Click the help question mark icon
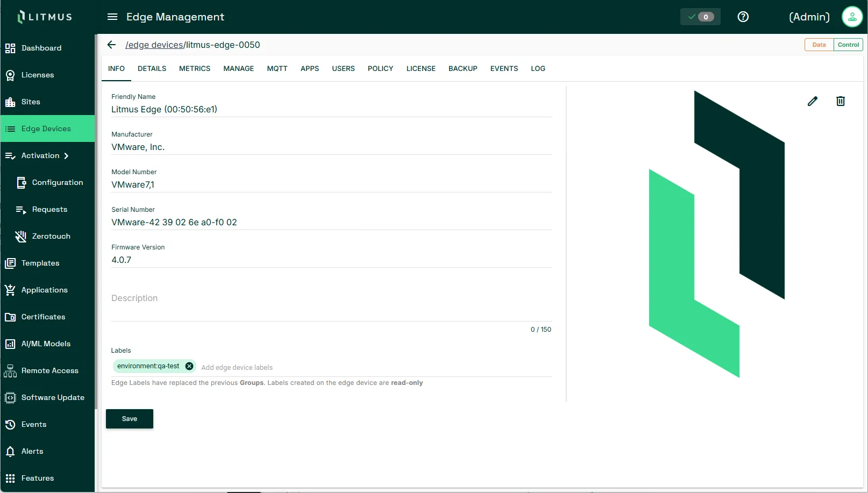 click(x=743, y=17)
